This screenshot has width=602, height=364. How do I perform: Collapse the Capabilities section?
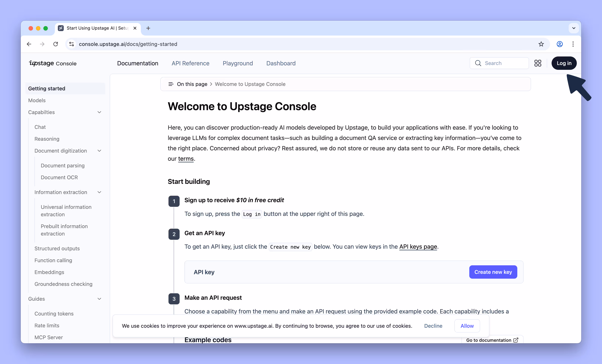99,112
